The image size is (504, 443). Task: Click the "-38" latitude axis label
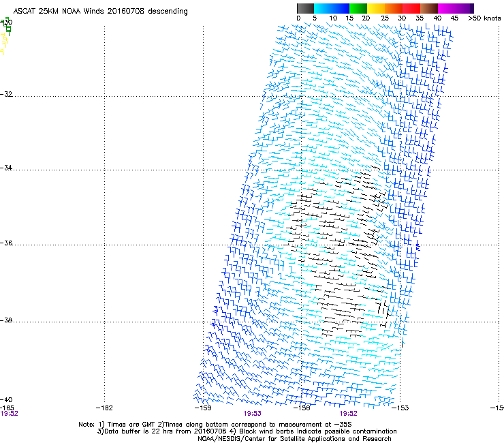tap(6, 320)
